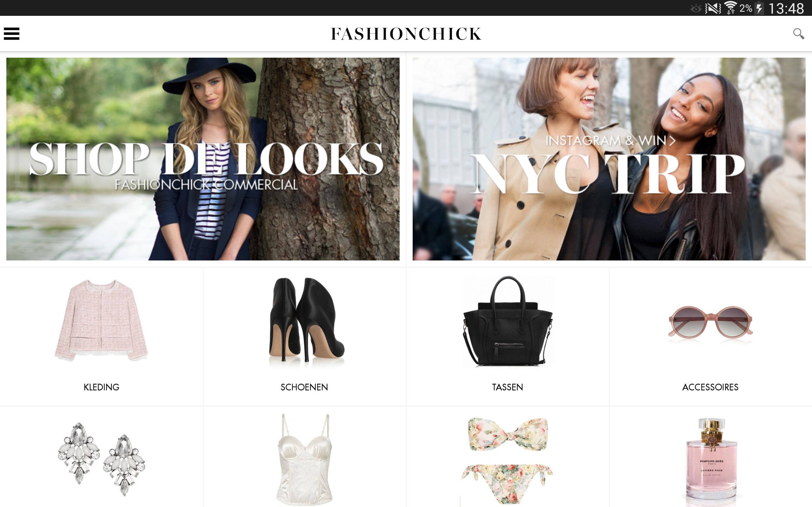Open the ACCESSOIRES category label
This screenshot has width=812, height=507.
coord(710,387)
